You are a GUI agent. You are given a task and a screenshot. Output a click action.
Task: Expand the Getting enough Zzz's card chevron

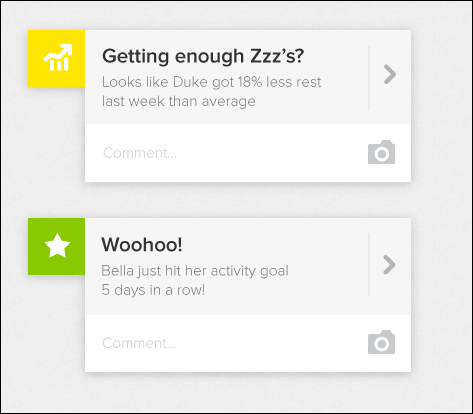pos(390,74)
